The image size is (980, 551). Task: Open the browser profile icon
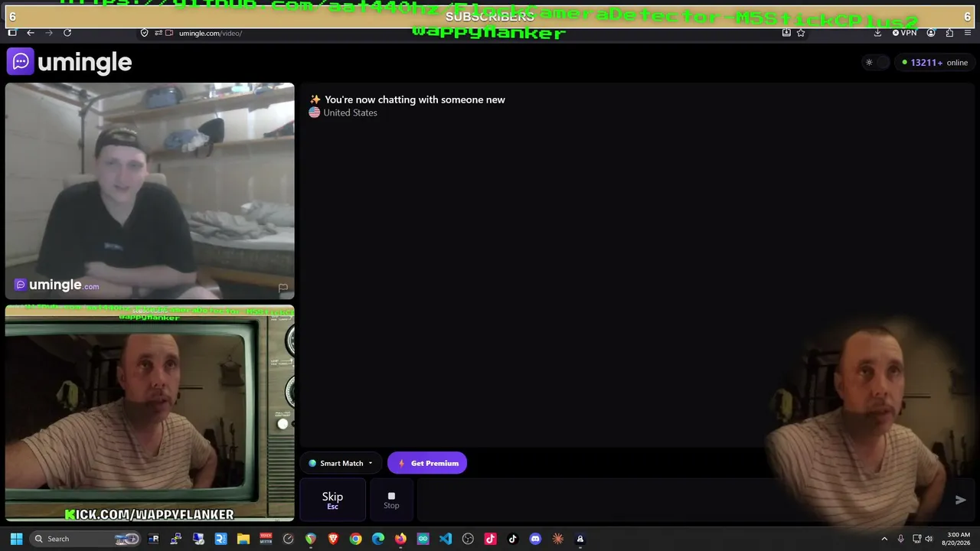(x=931, y=33)
